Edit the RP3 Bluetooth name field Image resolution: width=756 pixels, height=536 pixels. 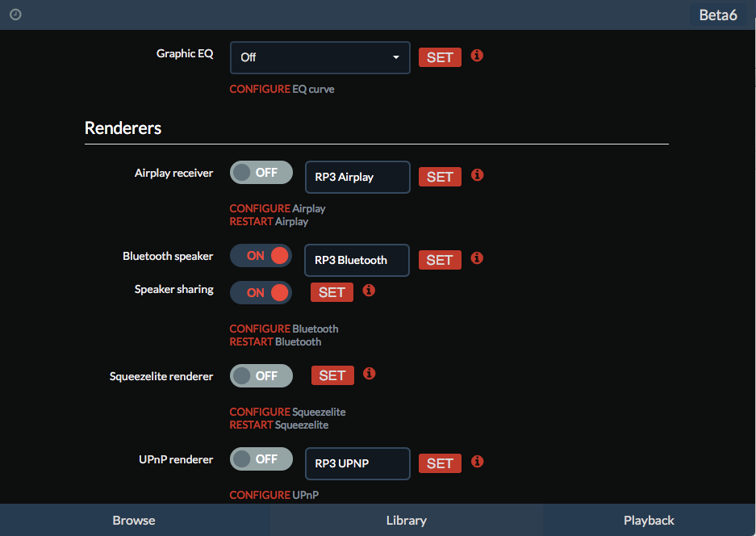pos(357,260)
